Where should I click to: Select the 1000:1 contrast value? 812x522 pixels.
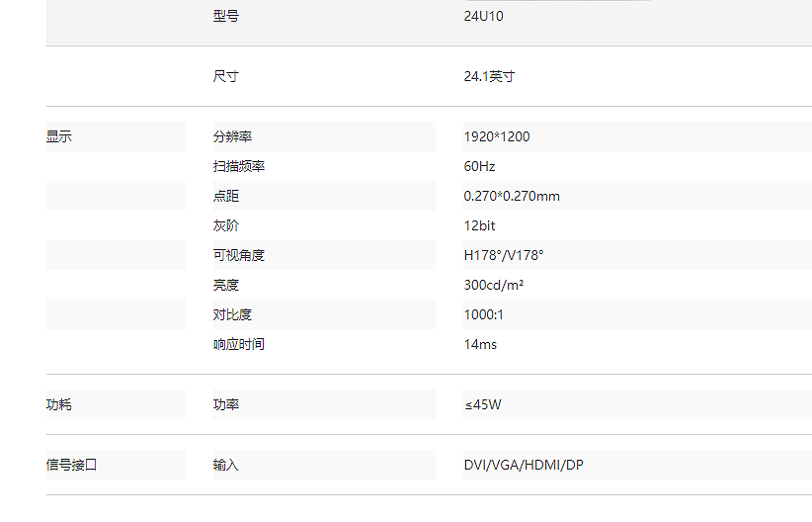[x=484, y=314]
